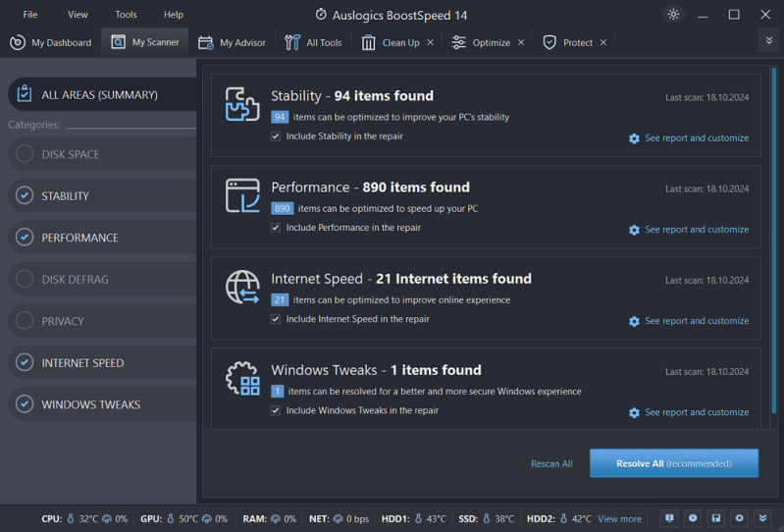
Task: Open the Tools menu
Action: (x=126, y=15)
